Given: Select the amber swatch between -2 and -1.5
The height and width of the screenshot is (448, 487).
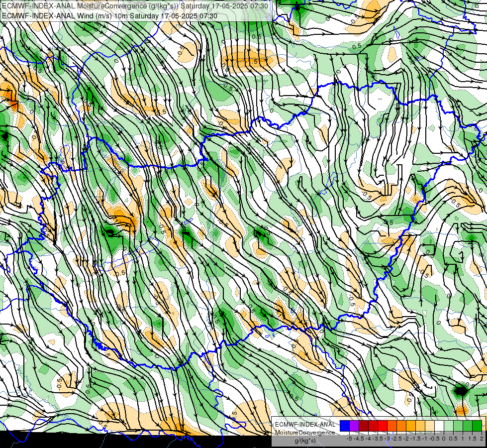Looking at the screenshot, I should click(x=410, y=426).
